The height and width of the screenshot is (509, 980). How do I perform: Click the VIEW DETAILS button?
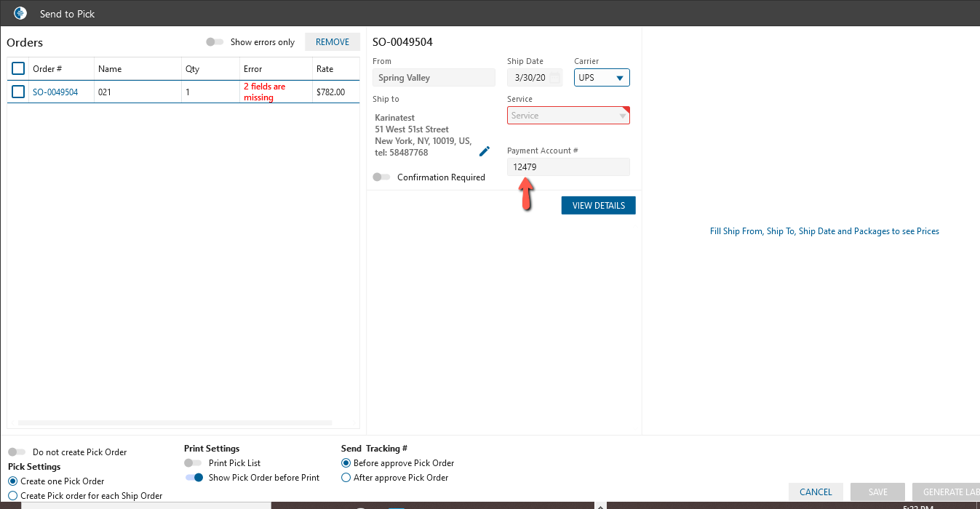[599, 206]
